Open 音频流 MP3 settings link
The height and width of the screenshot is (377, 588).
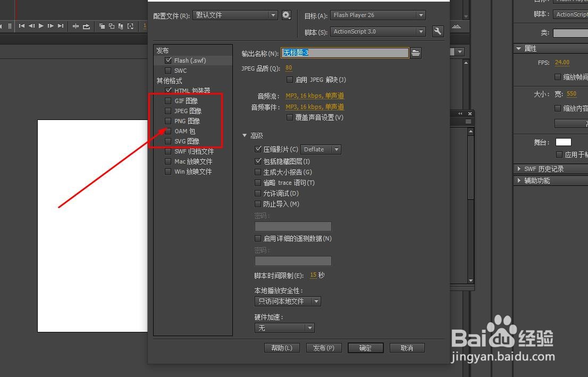coord(315,96)
